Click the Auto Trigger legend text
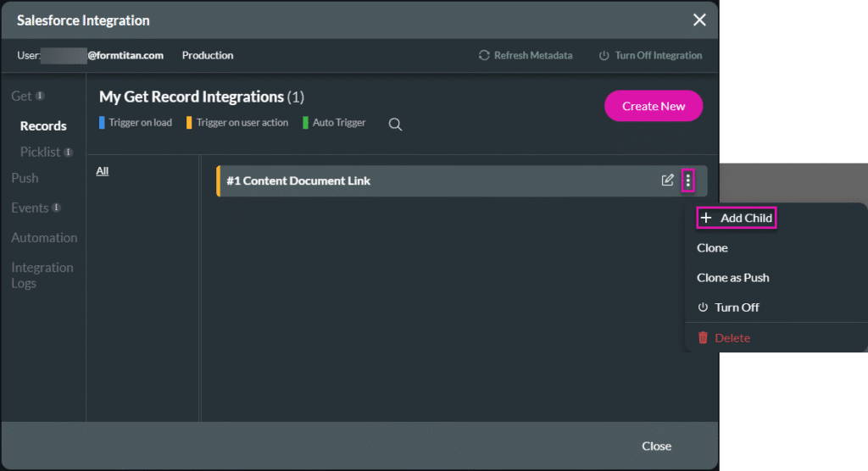 (339, 122)
